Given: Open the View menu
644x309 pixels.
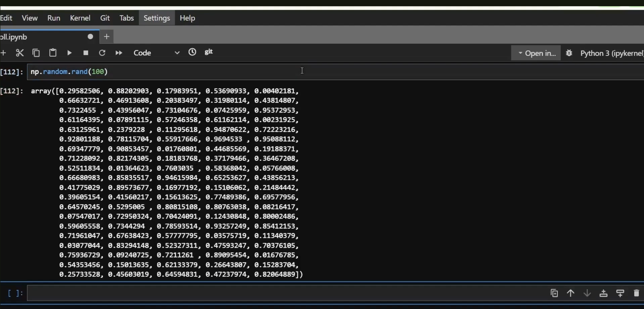Looking at the screenshot, I should pyautogui.click(x=30, y=18).
